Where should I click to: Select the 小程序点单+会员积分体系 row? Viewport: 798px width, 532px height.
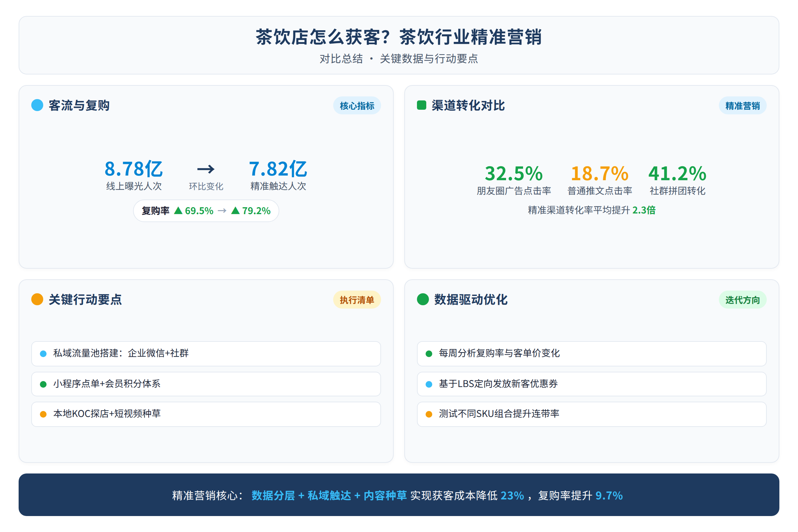point(206,384)
